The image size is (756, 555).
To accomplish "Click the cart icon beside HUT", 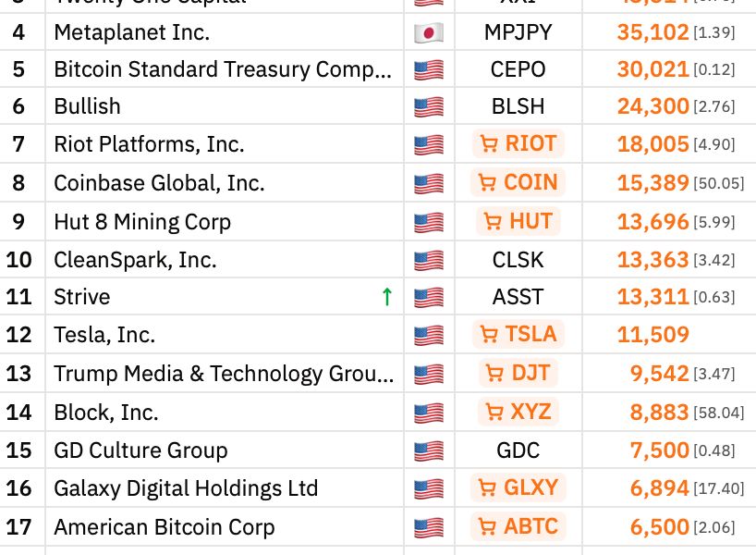I will pos(493,221).
